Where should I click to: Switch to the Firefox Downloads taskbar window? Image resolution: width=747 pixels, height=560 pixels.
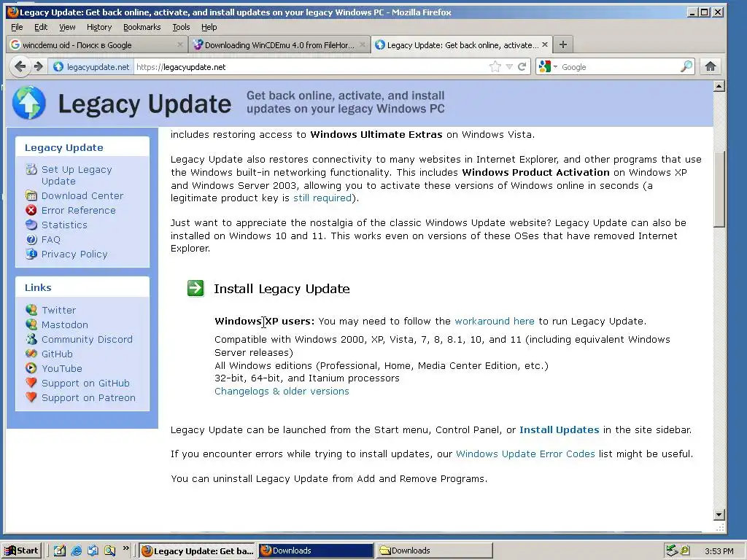point(316,551)
